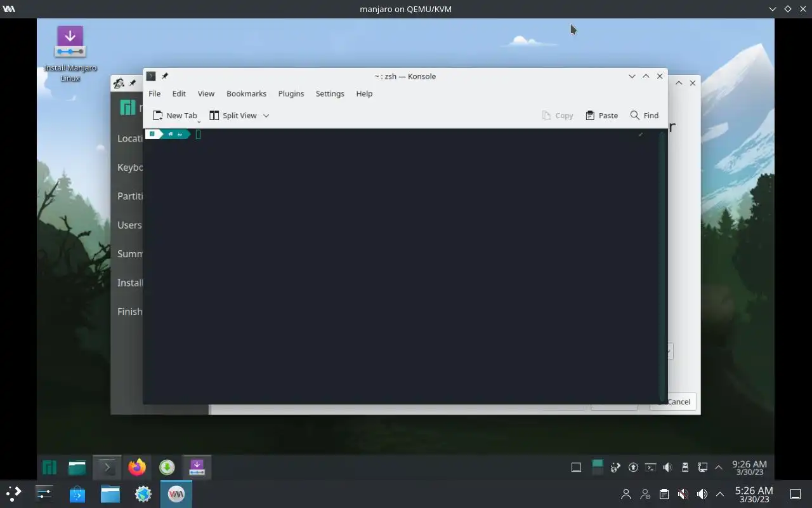Click the teal file manager icon on guest panel
The image size is (812, 508).
pyautogui.click(x=77, y=468)
